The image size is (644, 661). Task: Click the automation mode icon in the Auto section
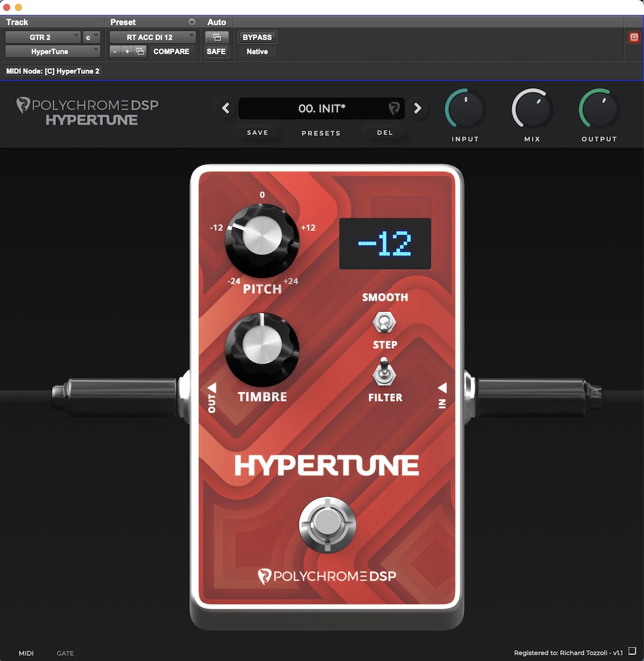coord(216,37)
